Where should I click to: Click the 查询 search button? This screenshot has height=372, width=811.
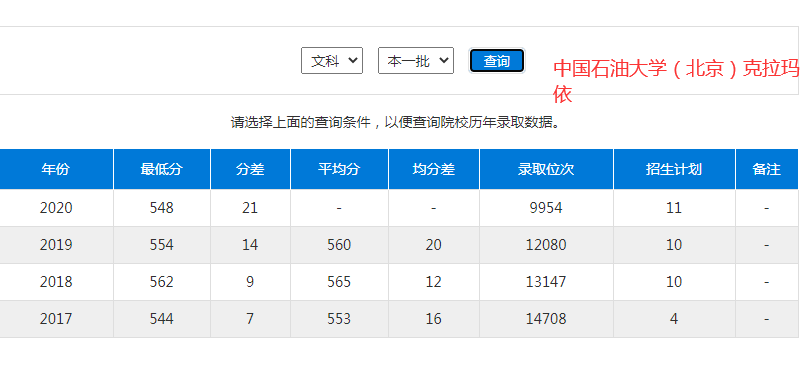point(497,61)
